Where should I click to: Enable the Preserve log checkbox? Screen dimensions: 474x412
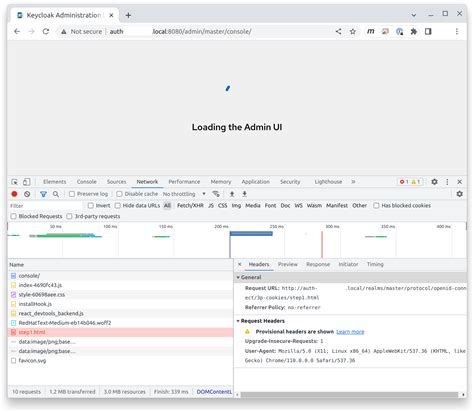pyautogui.click(x=72, y=194)
